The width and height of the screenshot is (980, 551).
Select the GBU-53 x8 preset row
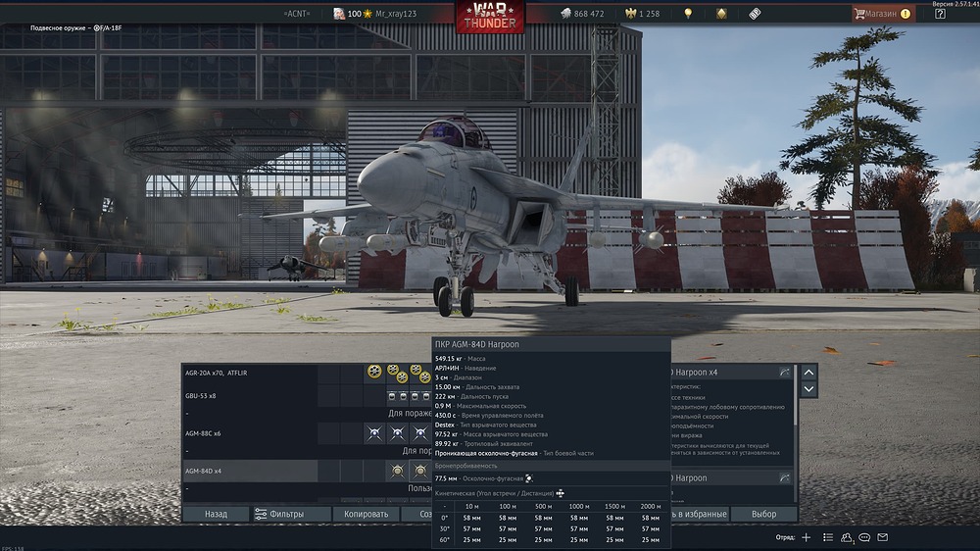[249, 396]
